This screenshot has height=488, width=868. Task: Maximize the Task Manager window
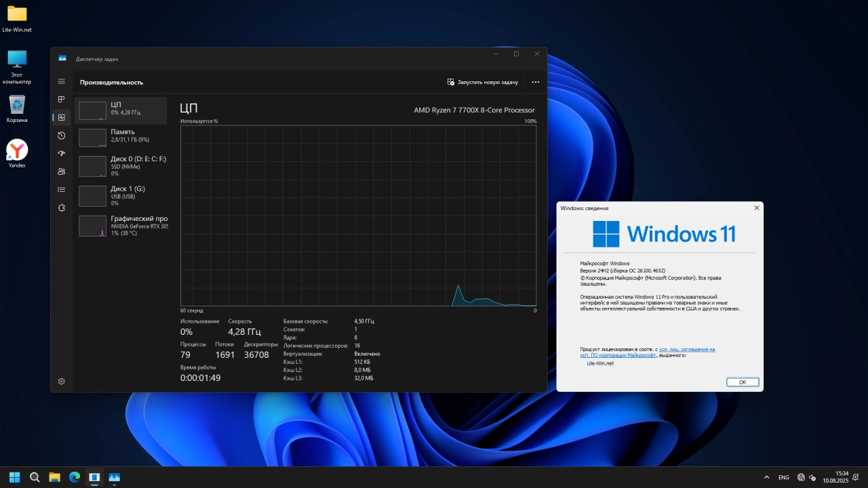pyautogui.click(x=516, y=54)
